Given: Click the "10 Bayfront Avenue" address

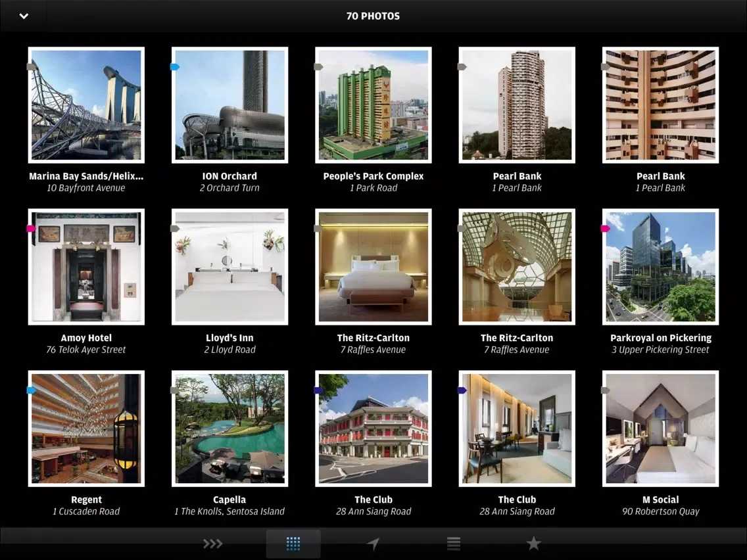Looking at the screenshot, I should click(x=86, y=188).
